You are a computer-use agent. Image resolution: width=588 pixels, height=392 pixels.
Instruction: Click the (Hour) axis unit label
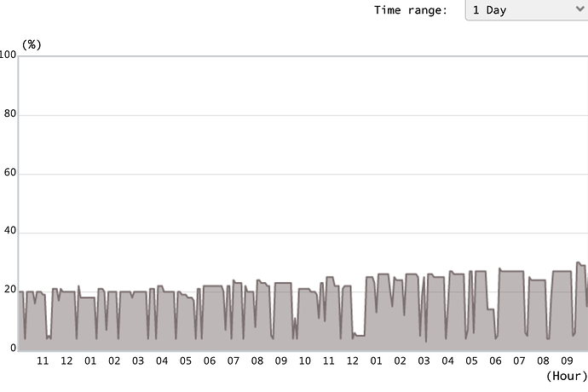point(567,376)
